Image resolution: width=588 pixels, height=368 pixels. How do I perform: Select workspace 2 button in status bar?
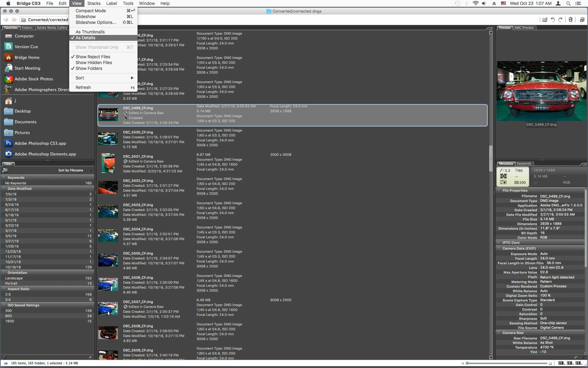[x=569, y=363]
